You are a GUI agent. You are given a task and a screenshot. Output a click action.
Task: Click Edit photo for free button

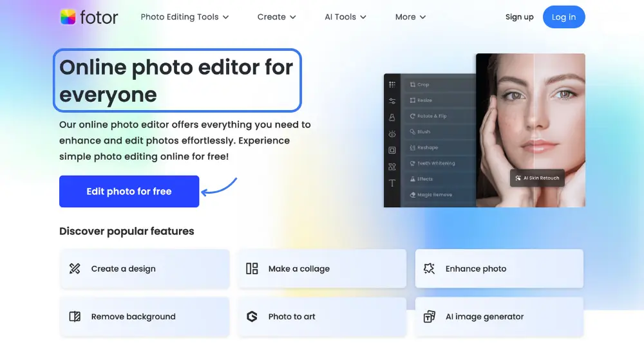[x=129, y=191]
